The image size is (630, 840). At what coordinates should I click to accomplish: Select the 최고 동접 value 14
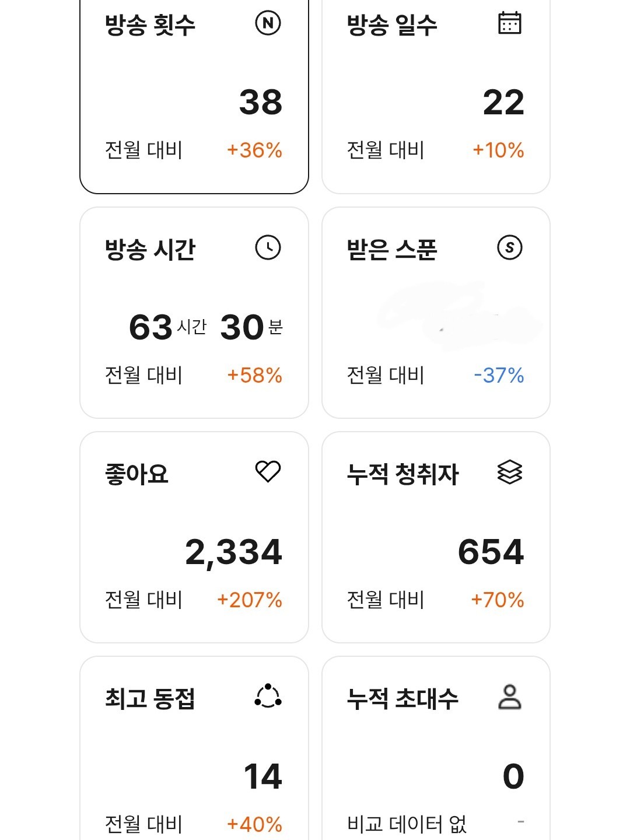coord(262,776)
